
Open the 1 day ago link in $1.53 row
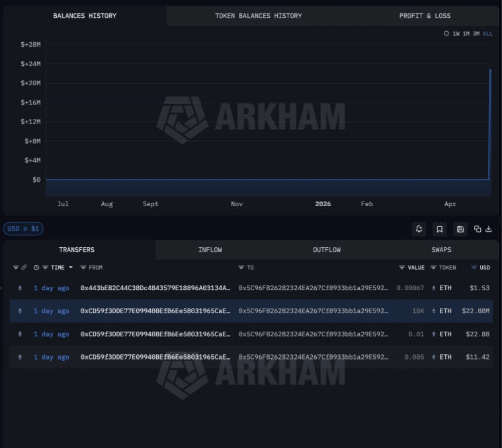click(x=51, y=288)
